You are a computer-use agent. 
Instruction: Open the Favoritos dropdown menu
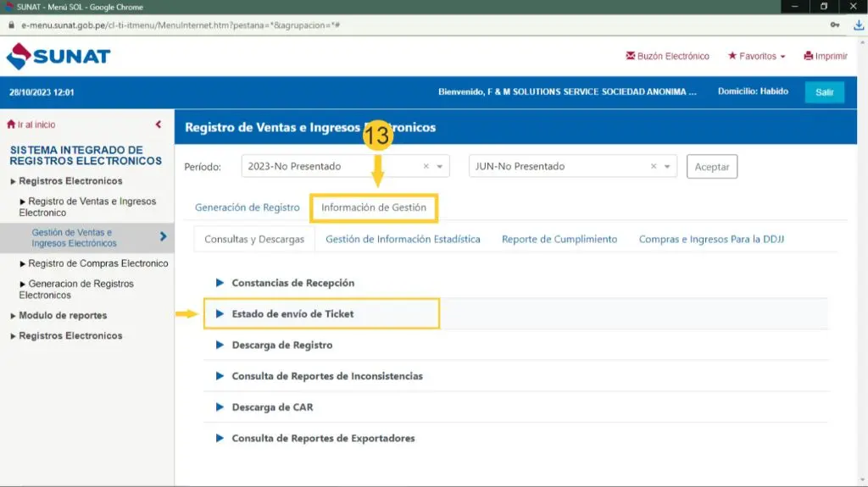point(756,57)
